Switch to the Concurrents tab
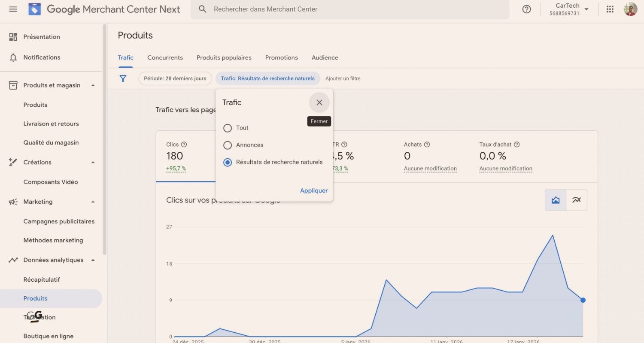Image resolution: width=644 pixels, height=343 pixels. coord(165,57)
